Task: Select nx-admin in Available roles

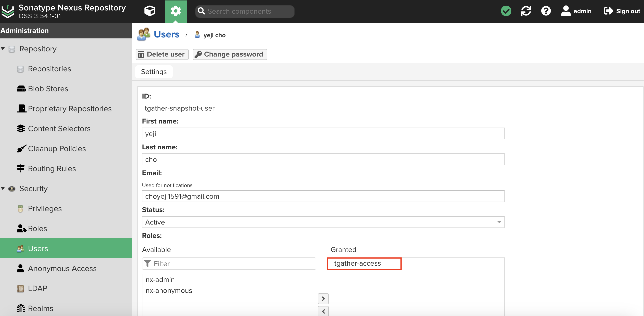Action: (x=160, y=279)
